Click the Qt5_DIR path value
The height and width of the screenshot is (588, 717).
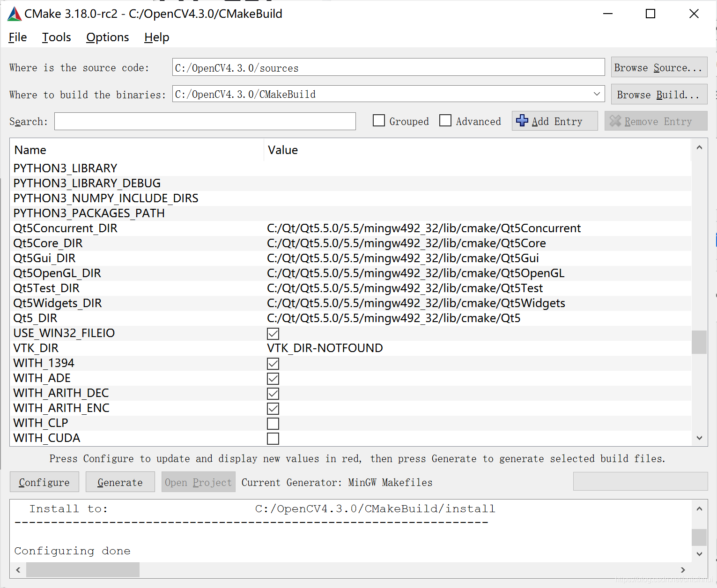(394, 318)
